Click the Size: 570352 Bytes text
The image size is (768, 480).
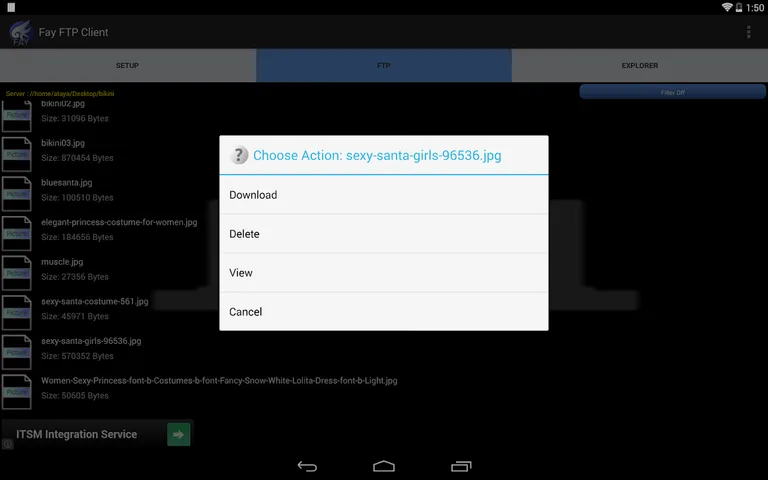coord(77,356)
